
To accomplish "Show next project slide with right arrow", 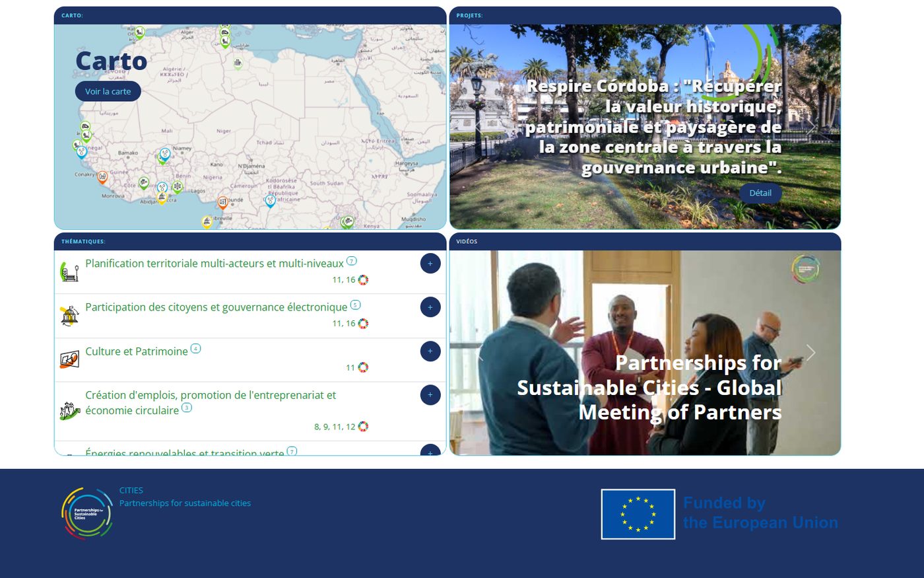I will coord(810,127).
